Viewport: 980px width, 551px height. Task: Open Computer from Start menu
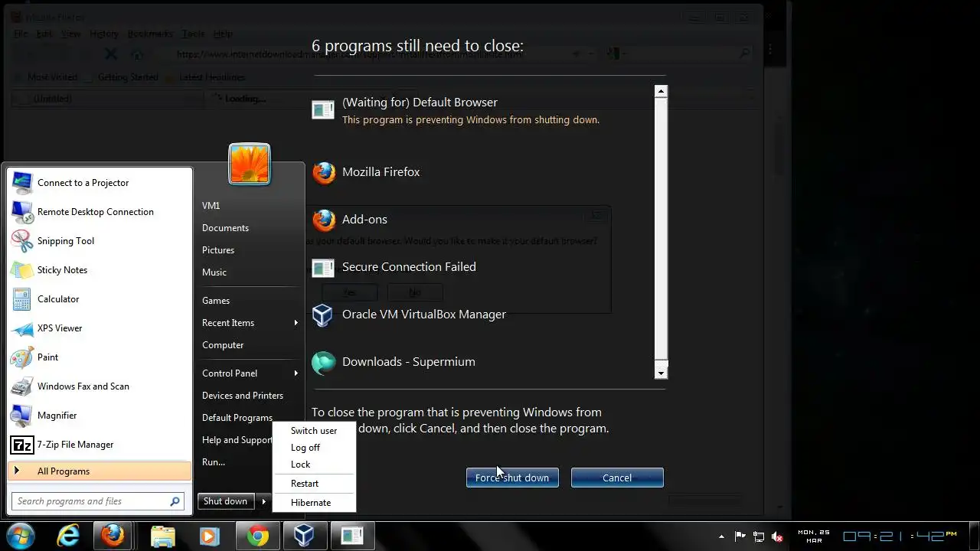click(223, 345)
